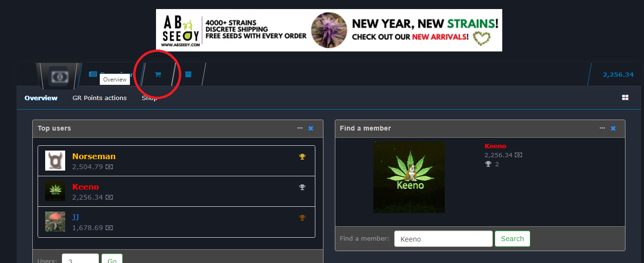This screenshot has width=644, height=263.
Task: Click the Search button
Action: click(x=512, y=239)
